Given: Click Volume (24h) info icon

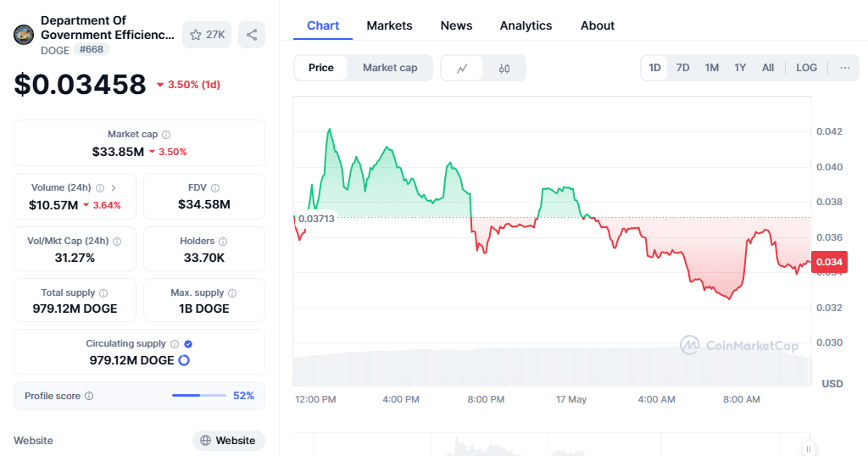Looking at the screenshot, I should click(100, 188).
